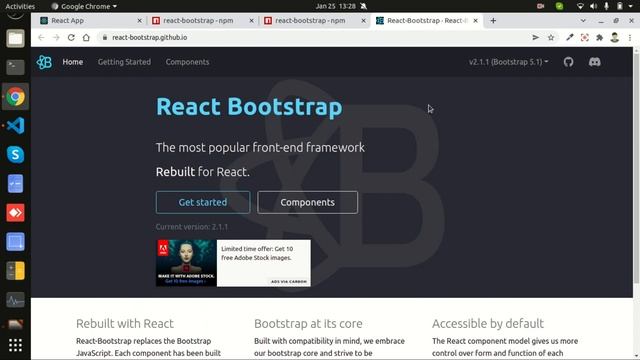Open the system status menu arrow

(630, 6)
